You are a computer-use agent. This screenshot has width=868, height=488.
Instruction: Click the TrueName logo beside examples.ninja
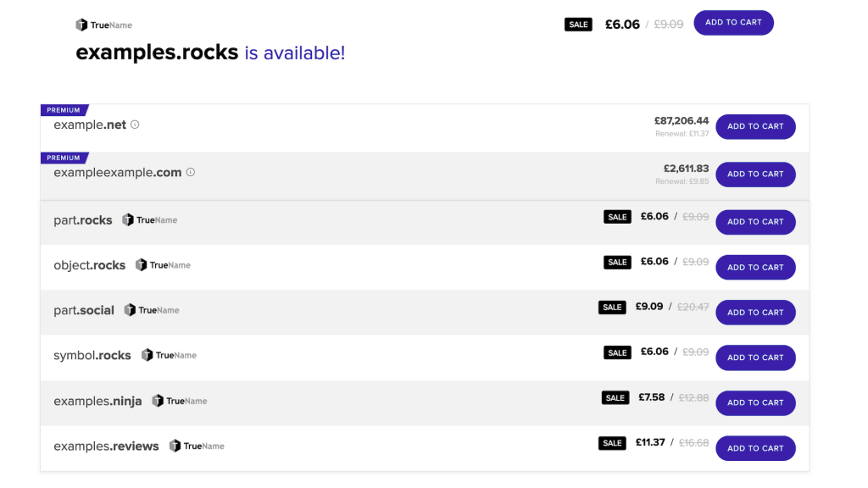tap(180, 401)
